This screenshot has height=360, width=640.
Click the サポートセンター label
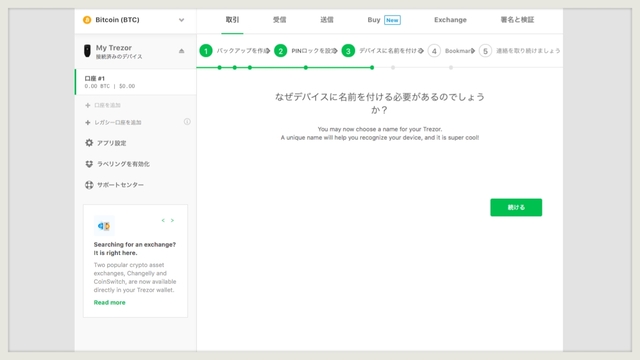tap(120, 185)
